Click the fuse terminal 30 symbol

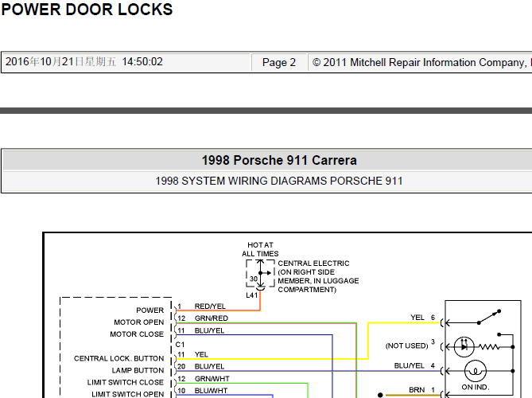tap(260, 274)
